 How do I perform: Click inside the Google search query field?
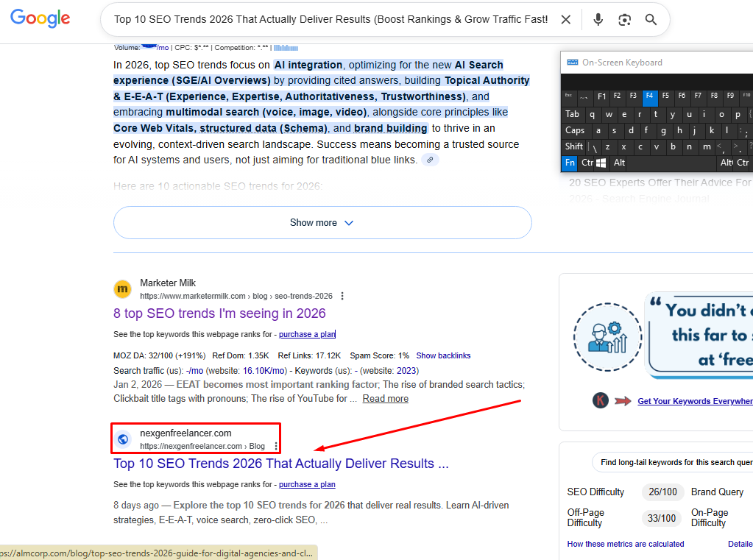click(330, 20)
